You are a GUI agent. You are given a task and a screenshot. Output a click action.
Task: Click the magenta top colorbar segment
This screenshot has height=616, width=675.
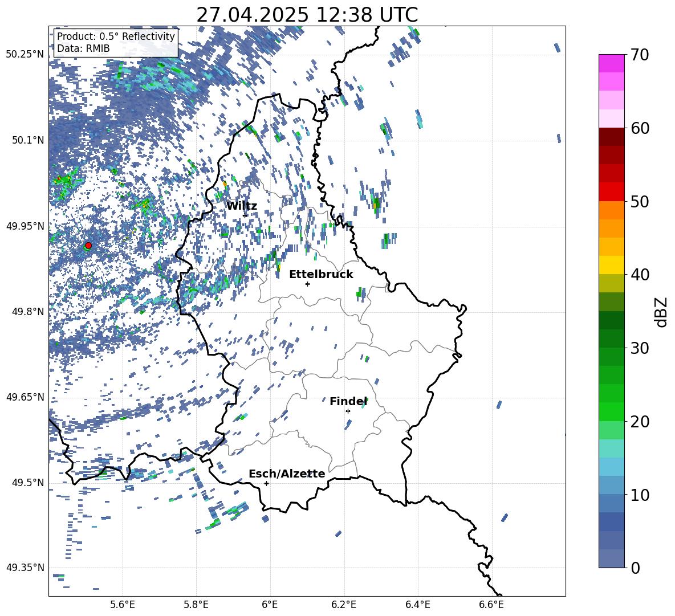[x=611, y=64]
